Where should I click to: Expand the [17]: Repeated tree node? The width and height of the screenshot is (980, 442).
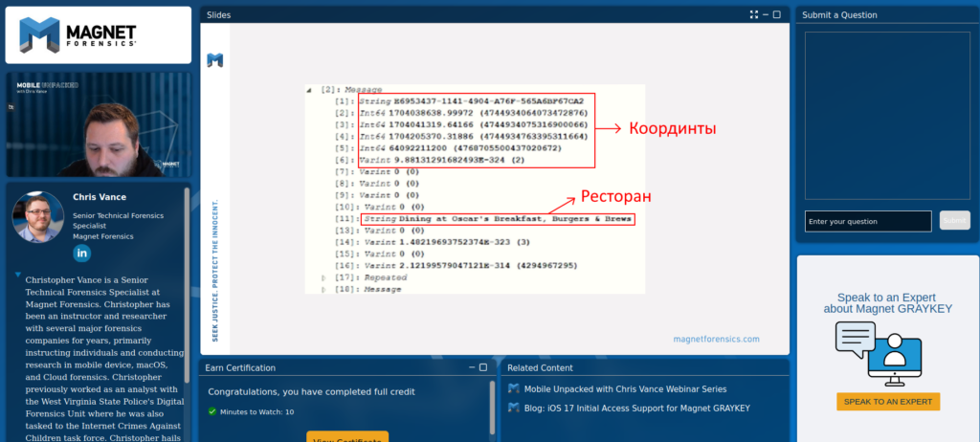[x=323, y=277]
